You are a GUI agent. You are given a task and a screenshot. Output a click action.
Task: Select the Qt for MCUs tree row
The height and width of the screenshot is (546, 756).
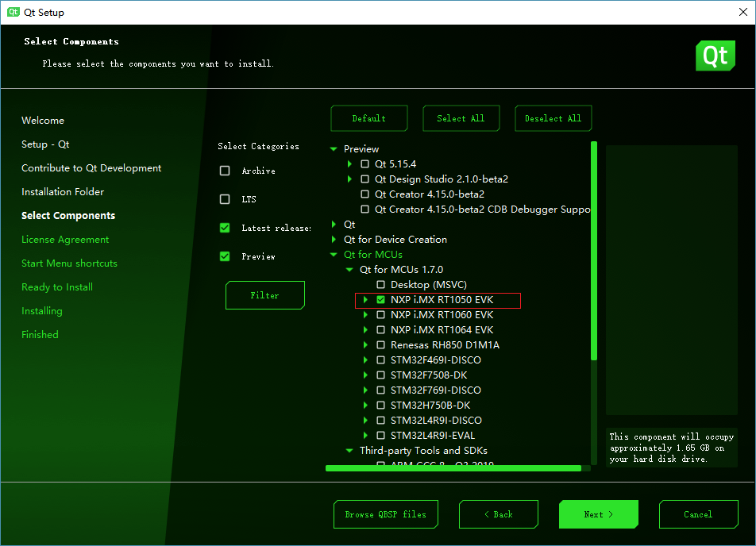[x=372, y=255]
